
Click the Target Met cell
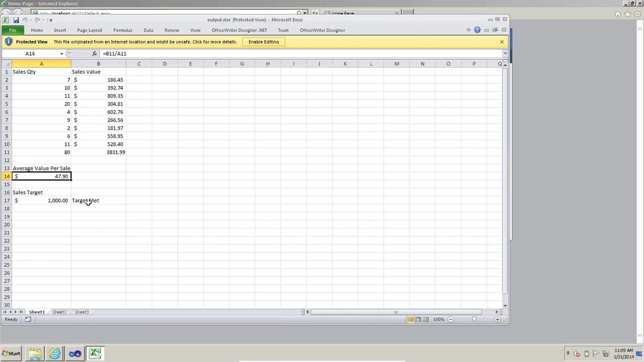click(98, 200)
